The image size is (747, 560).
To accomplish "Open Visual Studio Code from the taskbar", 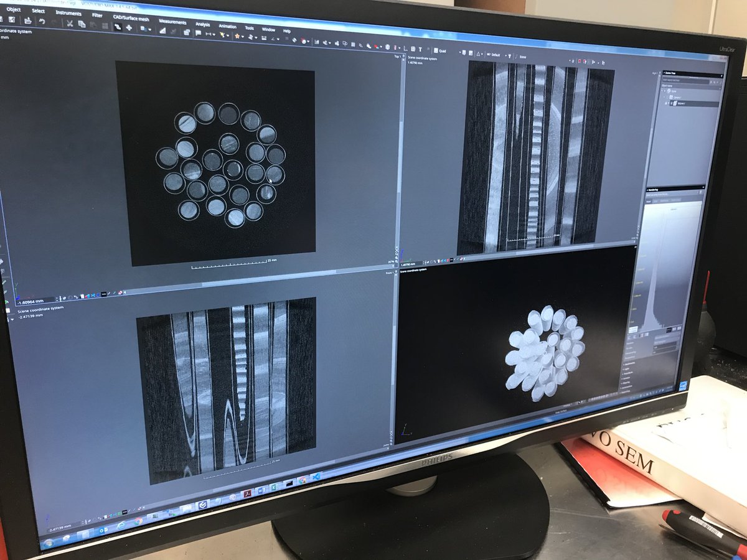I will pos(316,477).
